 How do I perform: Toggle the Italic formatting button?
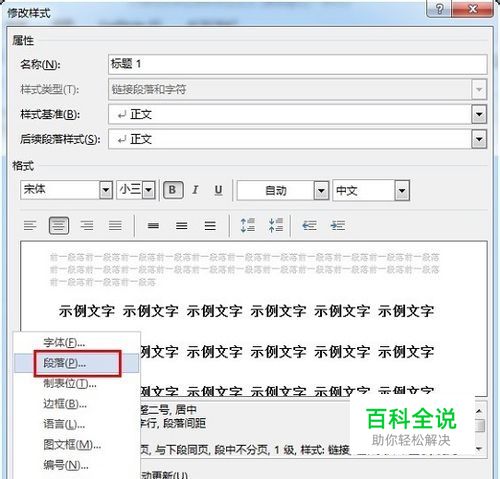pyautogui.click(x=195, y=190)
